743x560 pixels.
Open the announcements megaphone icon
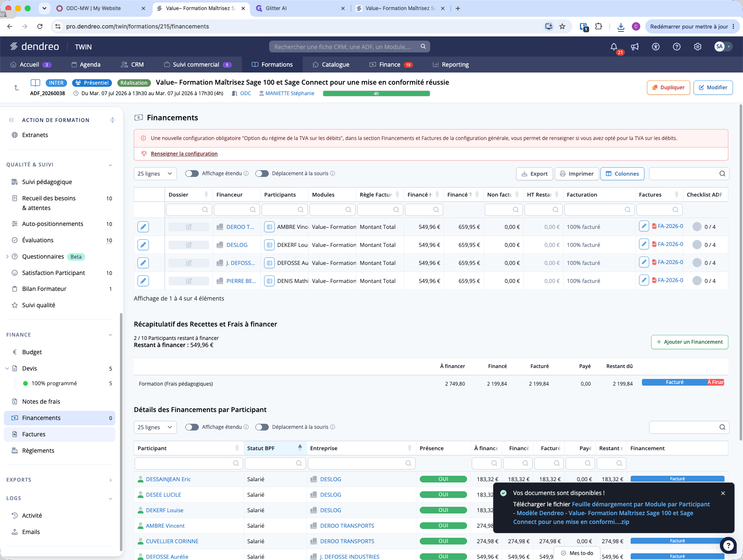pos(635,47)
